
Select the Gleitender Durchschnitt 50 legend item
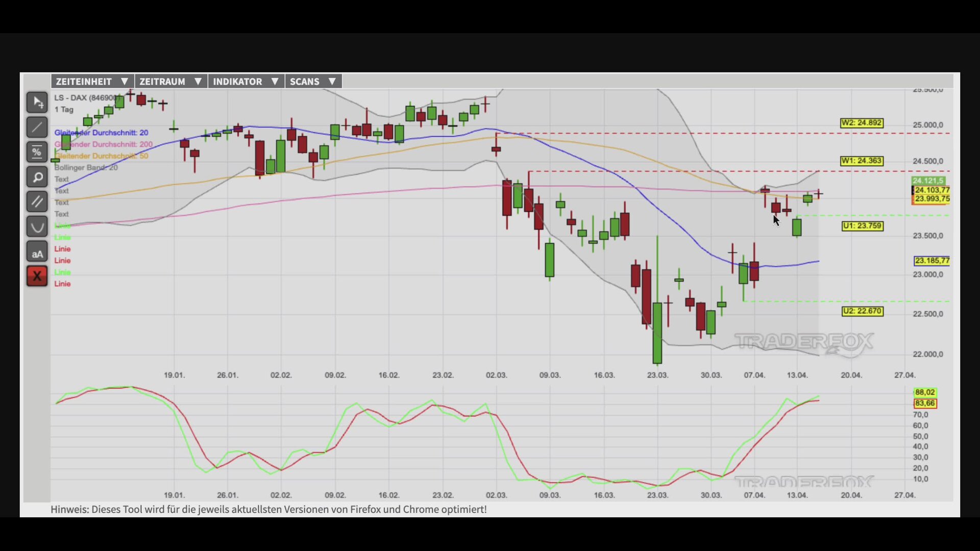click(101, 156)
